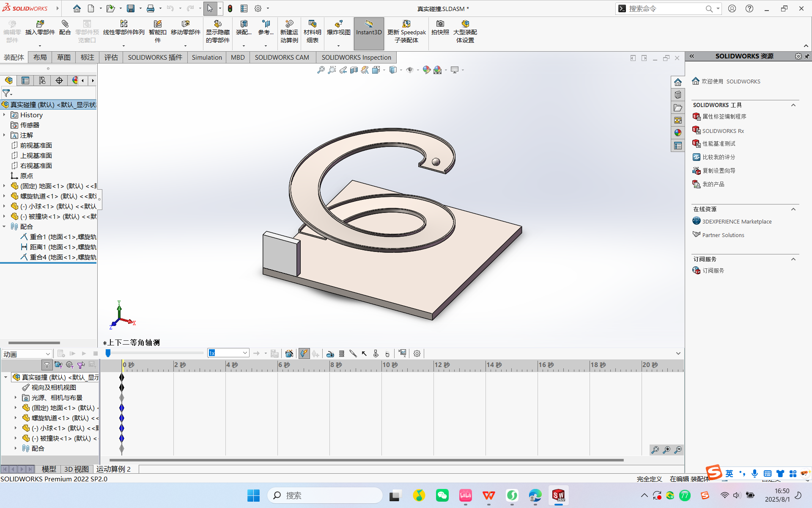
Task: Select the Instant3D tool
Action: 369,32
